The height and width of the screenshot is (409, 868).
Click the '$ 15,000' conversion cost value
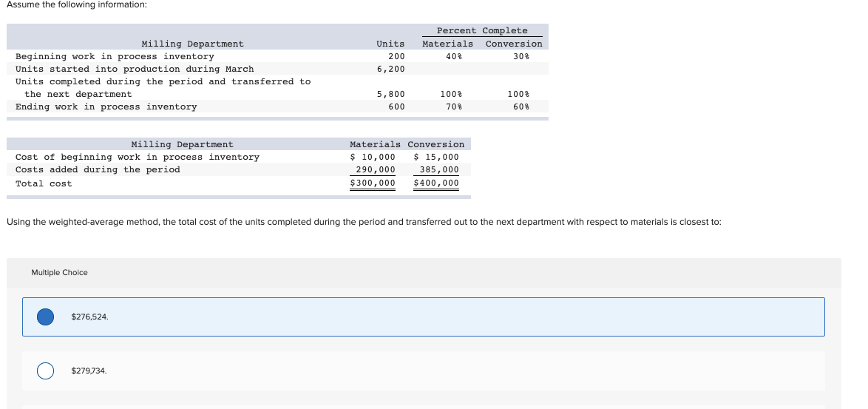[x=436, y=158]
